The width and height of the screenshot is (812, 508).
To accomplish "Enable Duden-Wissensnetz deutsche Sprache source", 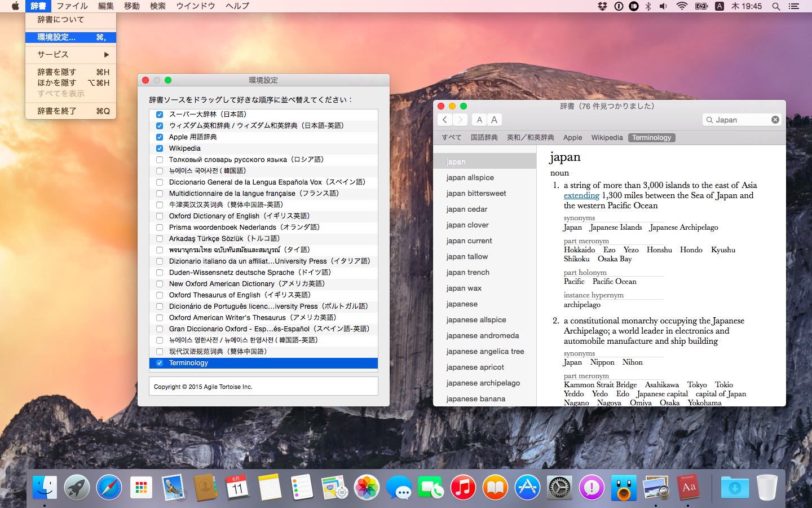I will 160,273.
